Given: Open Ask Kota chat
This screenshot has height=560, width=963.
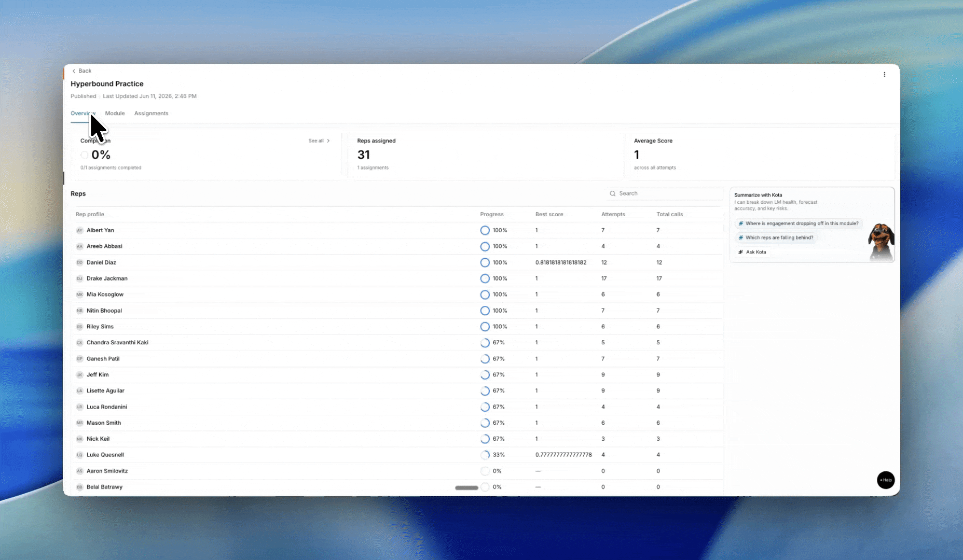Looking at the screenshot, I should point(752,252).
